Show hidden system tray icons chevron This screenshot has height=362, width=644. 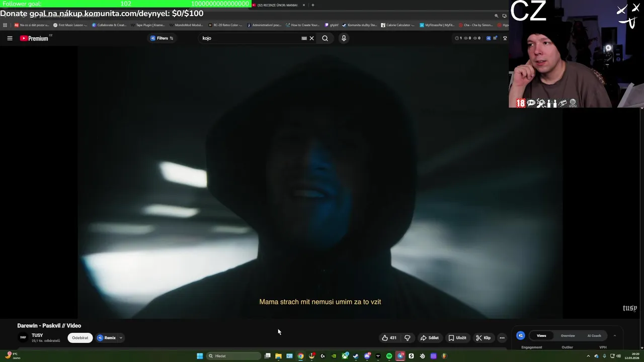click(x=588, y=356)
